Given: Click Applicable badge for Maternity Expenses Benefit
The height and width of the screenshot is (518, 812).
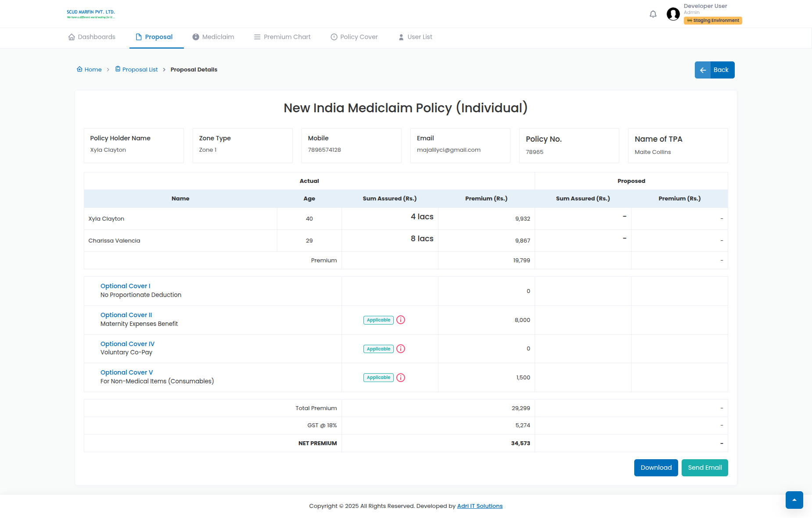Looking at the screenshot, I should tap(378, 320).
